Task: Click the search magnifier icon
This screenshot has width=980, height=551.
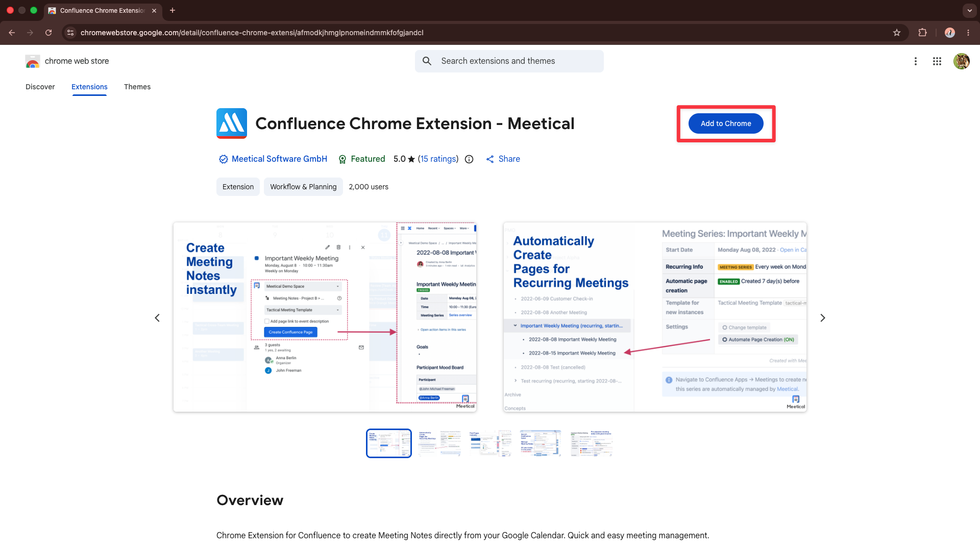Action: coord(427,61)
